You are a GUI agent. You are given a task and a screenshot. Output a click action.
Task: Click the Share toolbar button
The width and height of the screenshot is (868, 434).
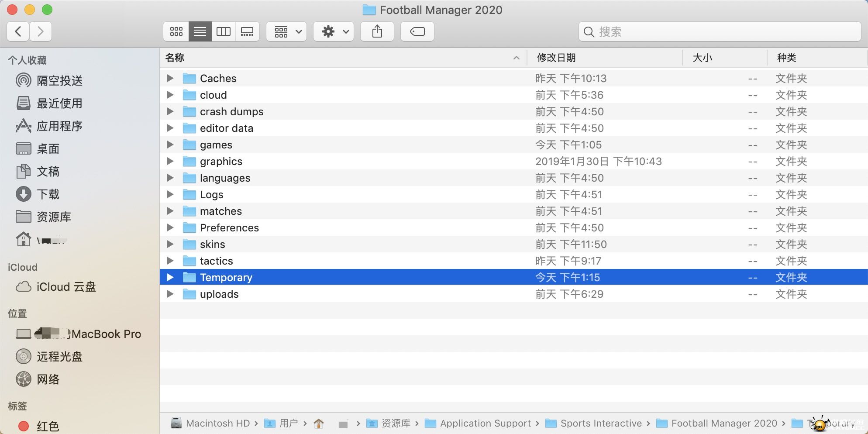377,31
